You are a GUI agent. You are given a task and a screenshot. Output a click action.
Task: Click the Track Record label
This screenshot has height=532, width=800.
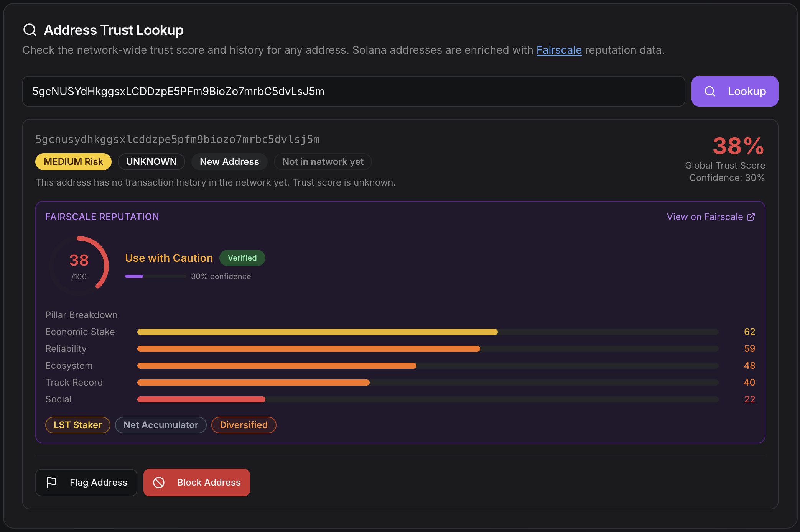tap(74, 383)
